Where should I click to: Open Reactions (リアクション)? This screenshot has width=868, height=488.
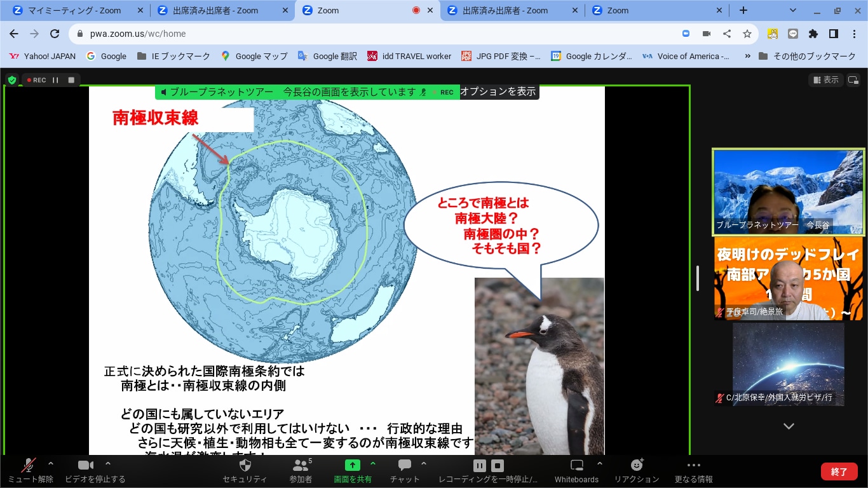tap(637, 471)
